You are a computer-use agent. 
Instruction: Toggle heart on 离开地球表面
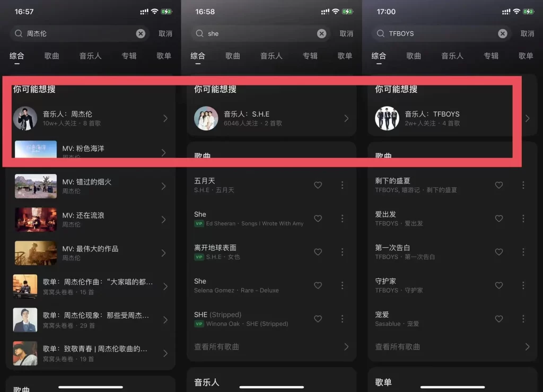click(318, 252)
